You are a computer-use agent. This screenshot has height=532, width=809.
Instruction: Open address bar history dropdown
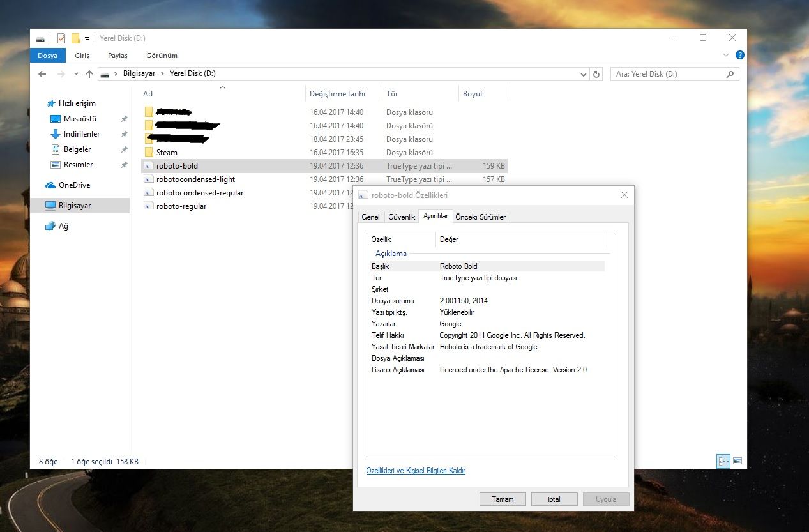(x=584, y=74)
